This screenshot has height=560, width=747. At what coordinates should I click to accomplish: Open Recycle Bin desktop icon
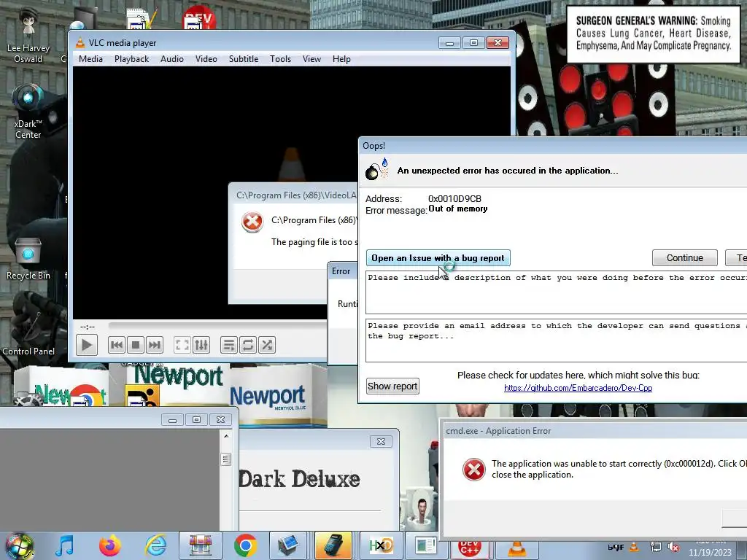28,259
